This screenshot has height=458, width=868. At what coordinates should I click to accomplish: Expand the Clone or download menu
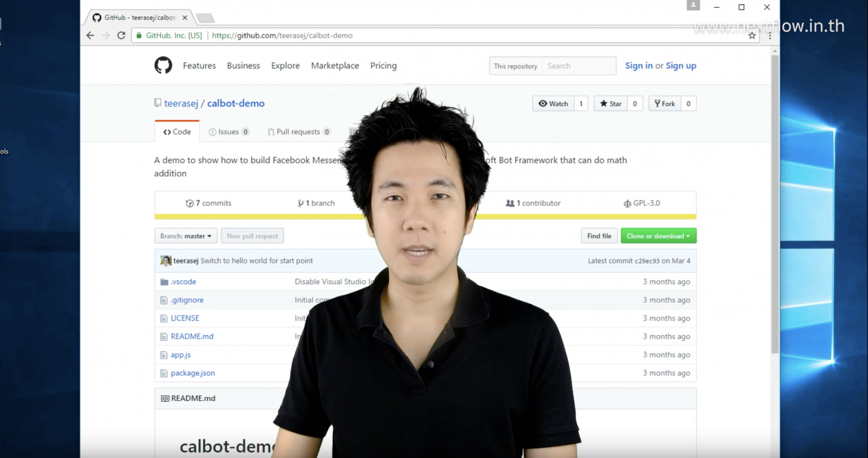click(x=658, y=235)
